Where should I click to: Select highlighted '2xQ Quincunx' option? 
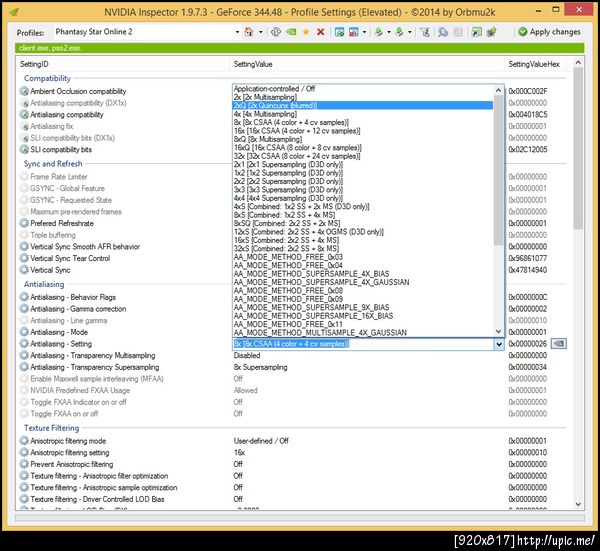pyautogui.click(x=363, y=106)
